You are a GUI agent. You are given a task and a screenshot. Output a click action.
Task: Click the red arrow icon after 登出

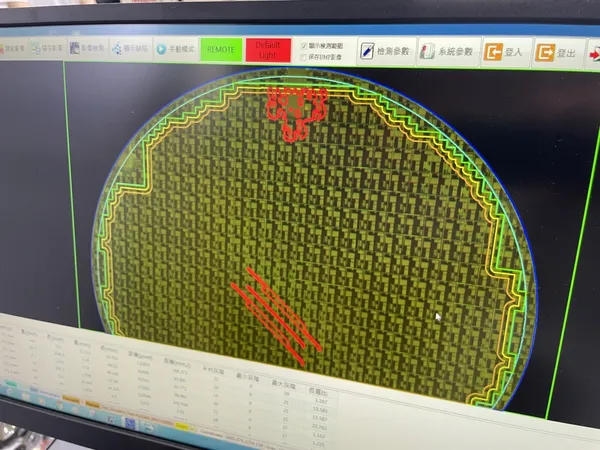pos(594,55)
